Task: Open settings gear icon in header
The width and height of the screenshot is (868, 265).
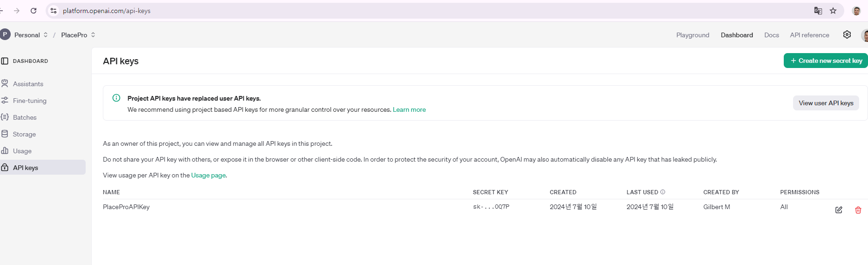Action: click(x=847, y=34)
